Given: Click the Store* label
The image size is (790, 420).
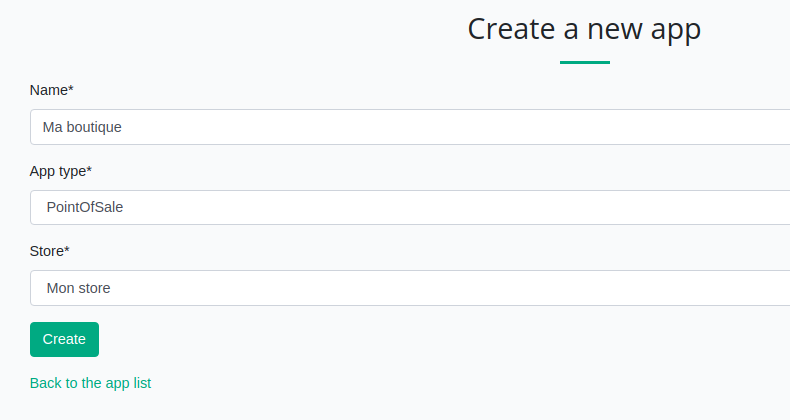Looking at the screenshot, I should point(50,251).
